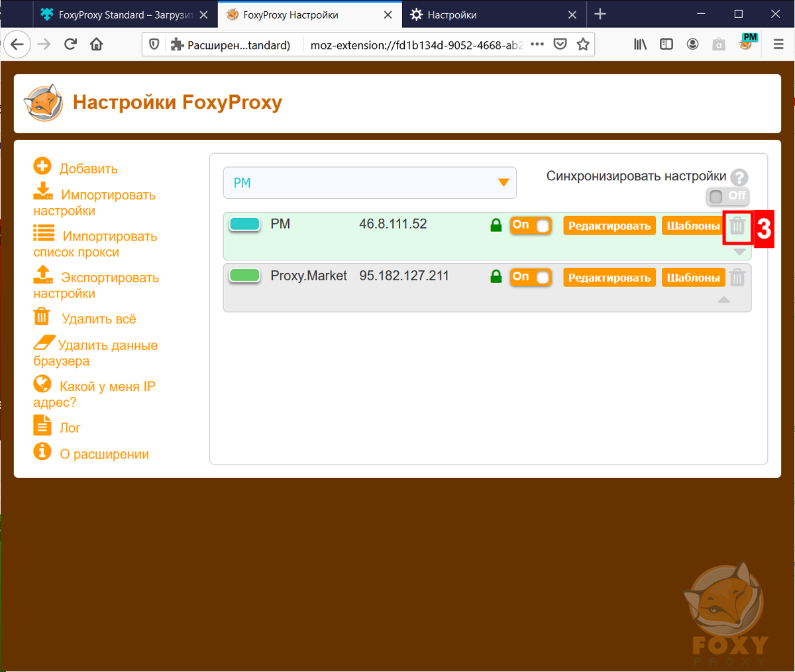Click IP address 46.8.111.52
The height and width of the screenshot is (672, 795).
tap(393, 224)
